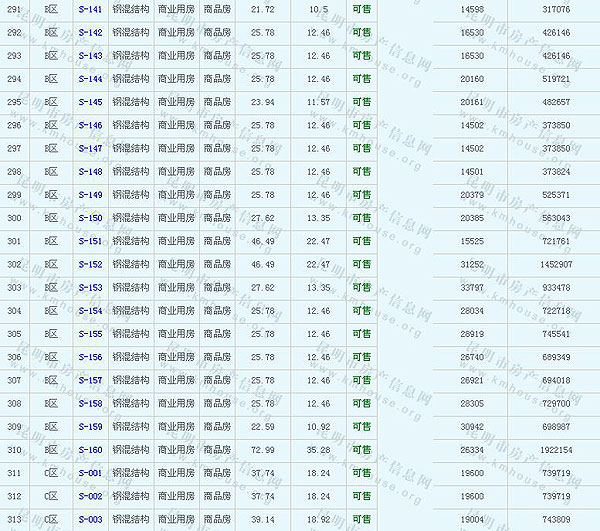Open the S-141 unit link
This screenshot has height=531, width=600.
(x=90, y=9)
